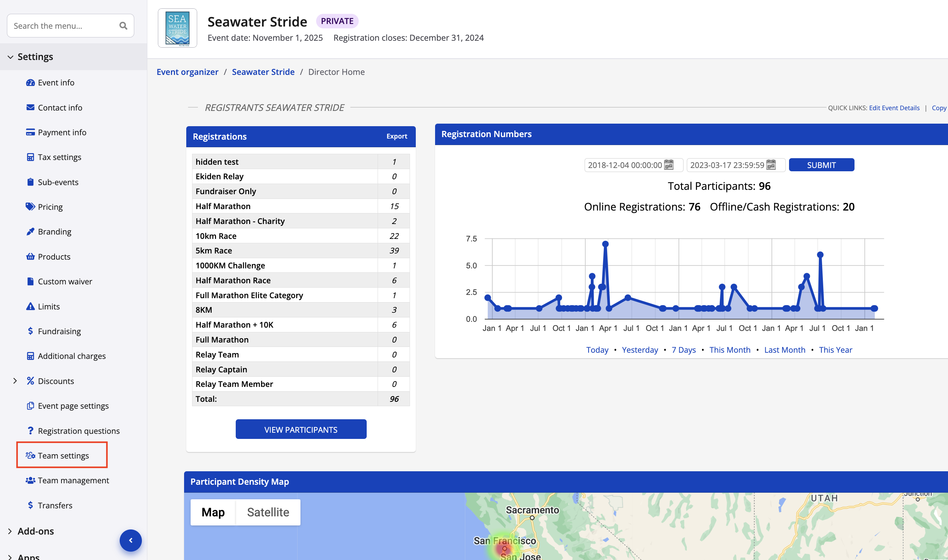Click the Seawater Stride event logo
This screenshot has height=560, width=948.
point(178,28)
